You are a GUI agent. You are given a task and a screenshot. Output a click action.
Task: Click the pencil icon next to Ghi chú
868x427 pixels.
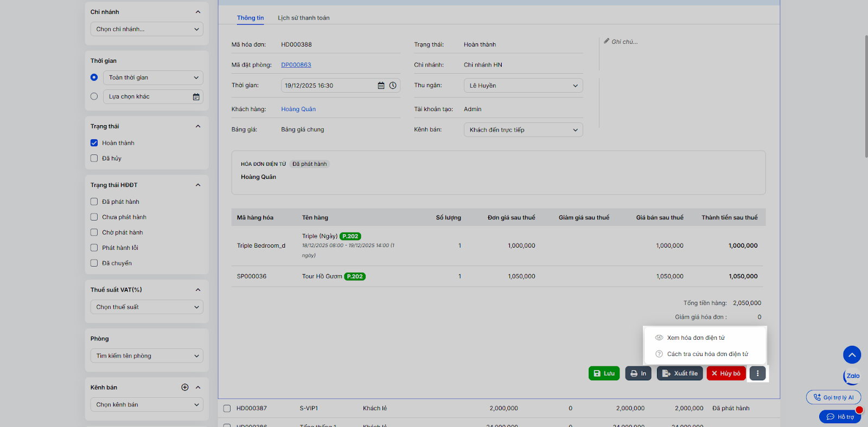pos(607,41)
